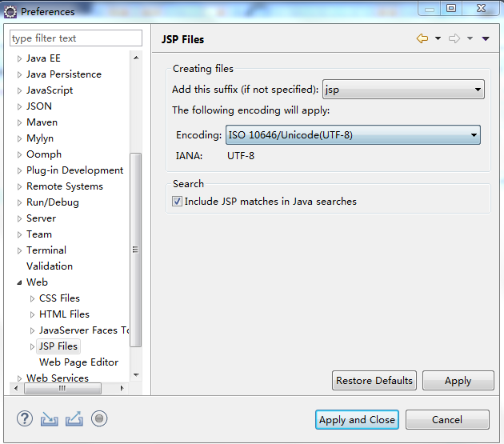Select the Team preferences item
Image resolution: width=504 pixels, height=444 pixels.
click(39, 234)
